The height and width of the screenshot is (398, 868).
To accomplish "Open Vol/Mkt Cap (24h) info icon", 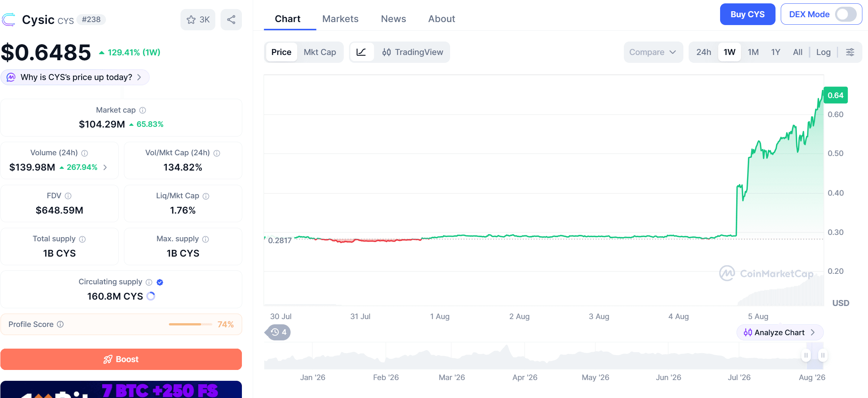I will click(217, 153).
